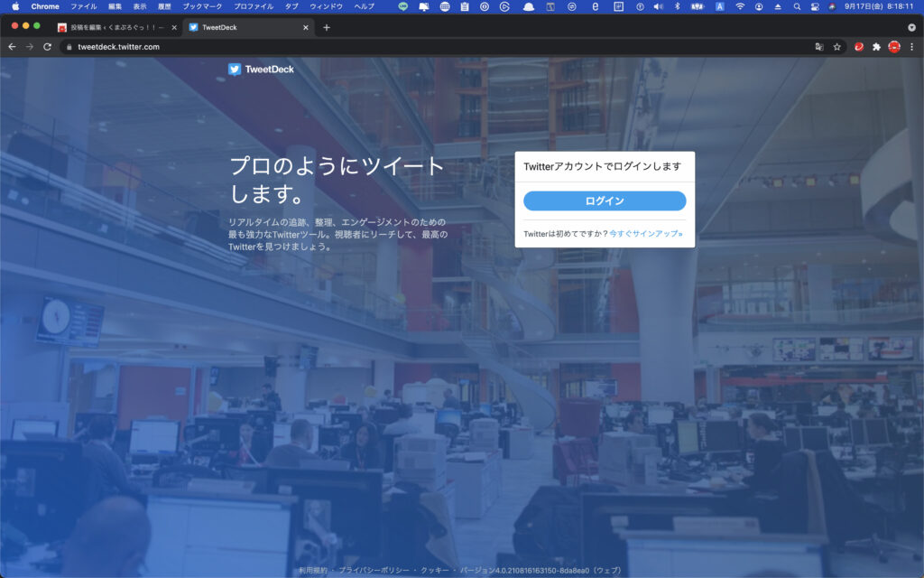Click the version text バージョン4.0.210816163150
The height and width of the screenshot is (578, 924).
(x=541, y=571)
